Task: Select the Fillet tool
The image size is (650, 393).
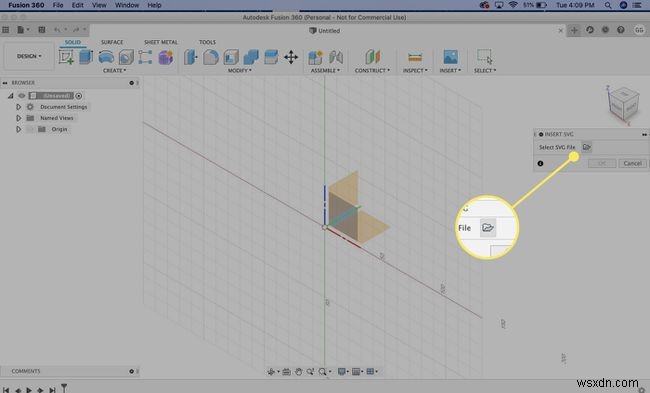Action: (211, 57)
